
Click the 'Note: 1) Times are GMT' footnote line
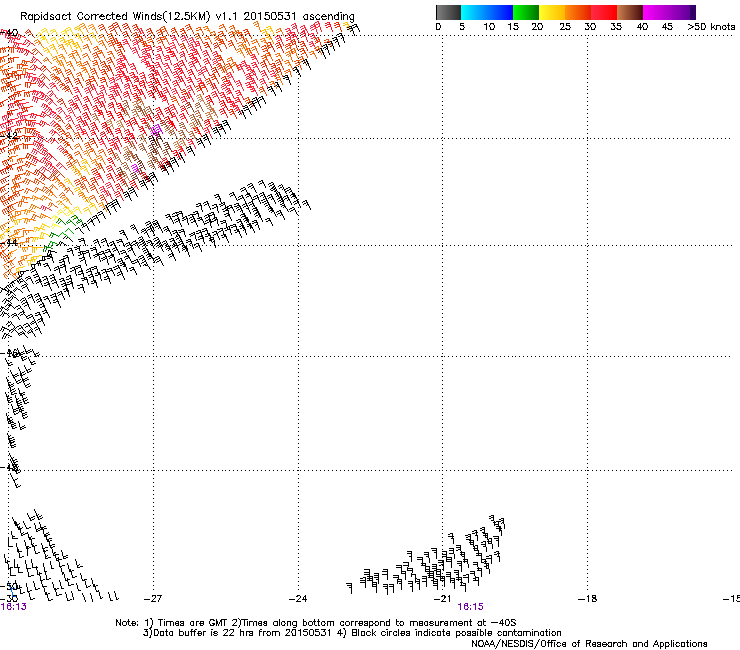[x=316, y=623]
